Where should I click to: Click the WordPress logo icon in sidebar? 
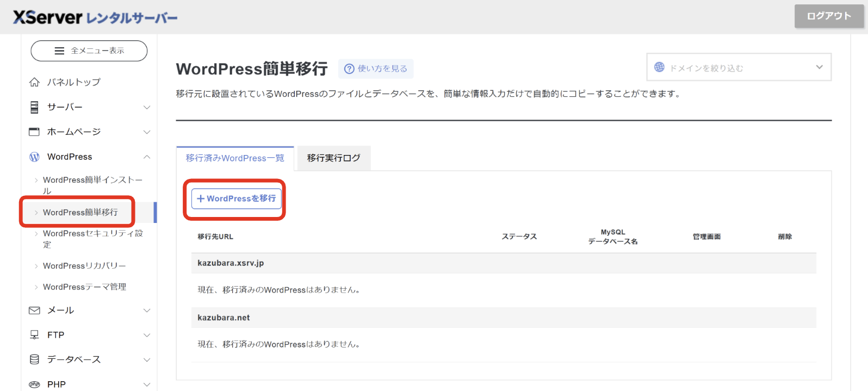[x=34, y=157]
